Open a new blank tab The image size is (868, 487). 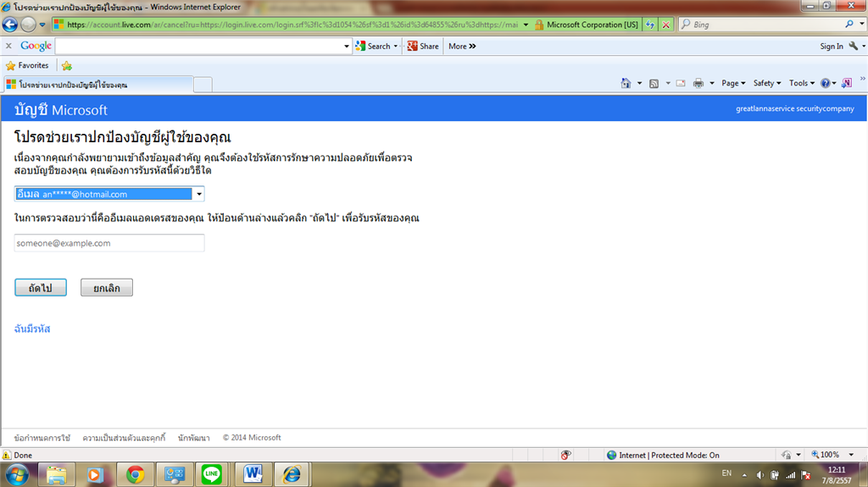[x=203, y=85]
